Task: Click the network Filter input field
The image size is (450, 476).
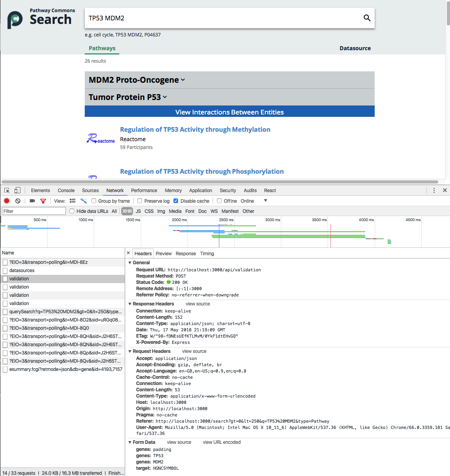Action: pyautogui.click(x=34, y=211)
